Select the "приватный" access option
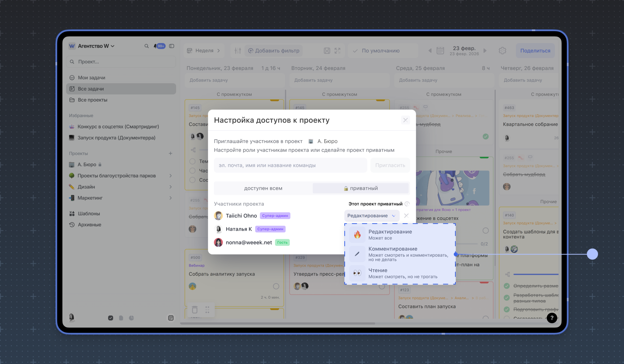624x364 pixels. (361, 188)
